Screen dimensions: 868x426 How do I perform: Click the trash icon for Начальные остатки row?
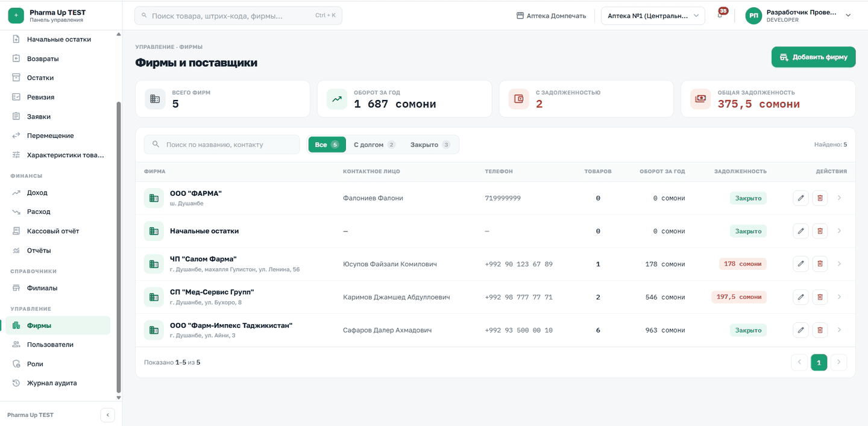click(820, 231)
